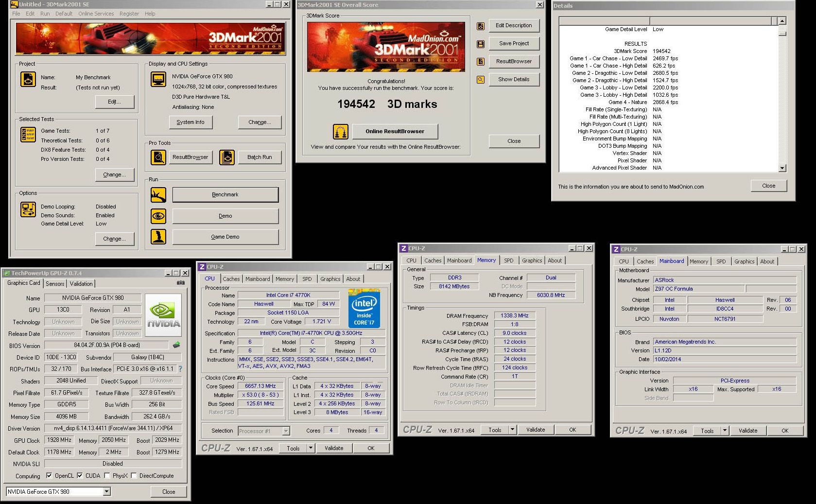Open Tools dropdown arrow in CPU-Z Mainboard window
The width and height of the screenshot is (816, 504).
coord(725,431)
